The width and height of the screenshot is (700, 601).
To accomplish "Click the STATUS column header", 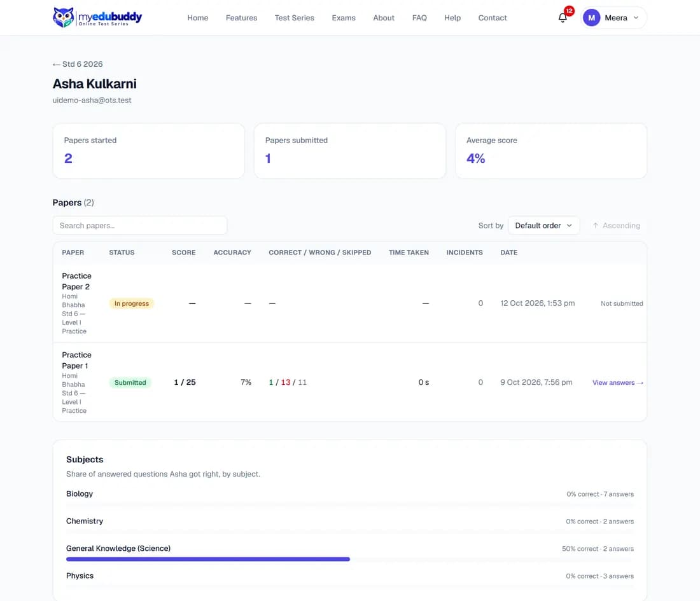I will (122, 252).
